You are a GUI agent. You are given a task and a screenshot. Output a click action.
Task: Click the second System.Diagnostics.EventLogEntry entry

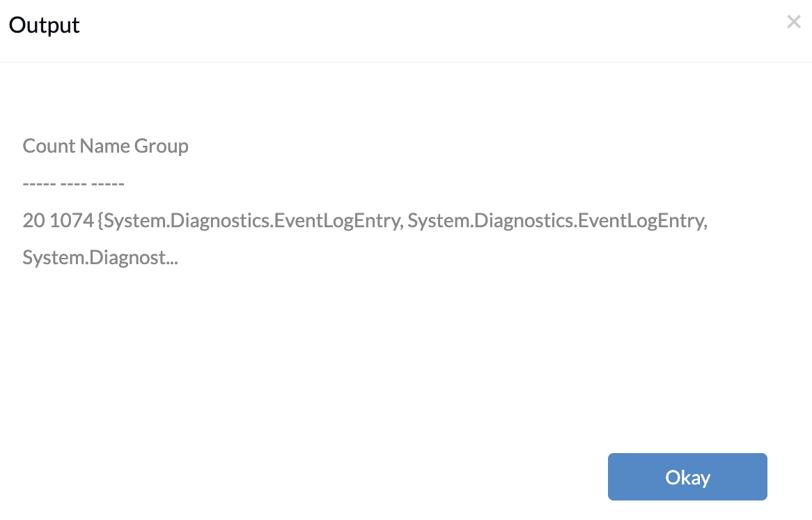tap(554, 221)
